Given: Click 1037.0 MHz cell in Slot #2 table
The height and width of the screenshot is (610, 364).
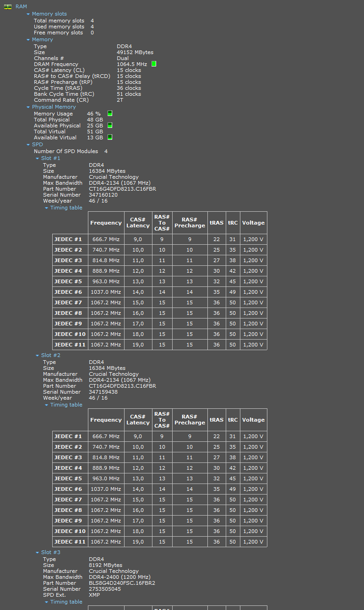Looking at the screenshot, I should click(106, 489).
